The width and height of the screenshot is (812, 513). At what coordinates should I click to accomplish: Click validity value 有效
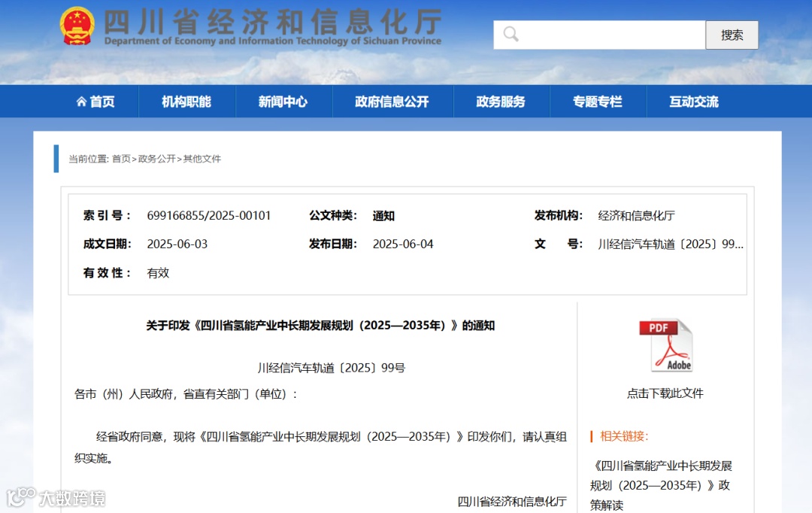coord(158,273)
